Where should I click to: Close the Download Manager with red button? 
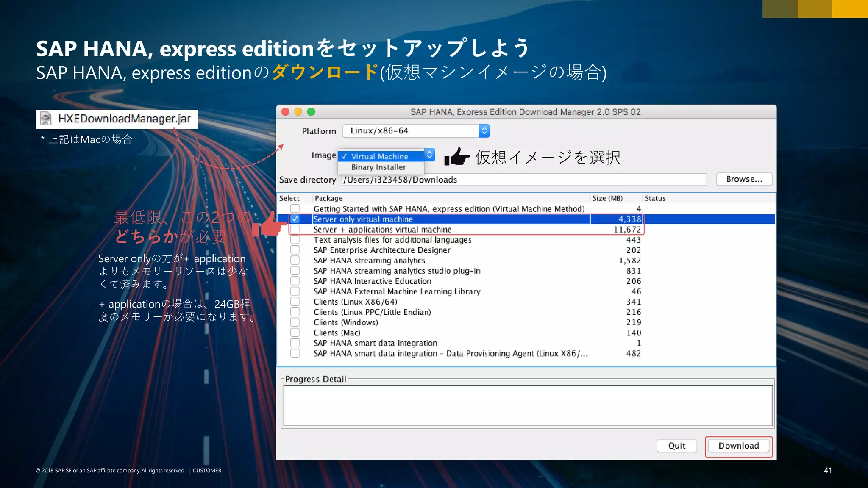[x=285, y=112]
